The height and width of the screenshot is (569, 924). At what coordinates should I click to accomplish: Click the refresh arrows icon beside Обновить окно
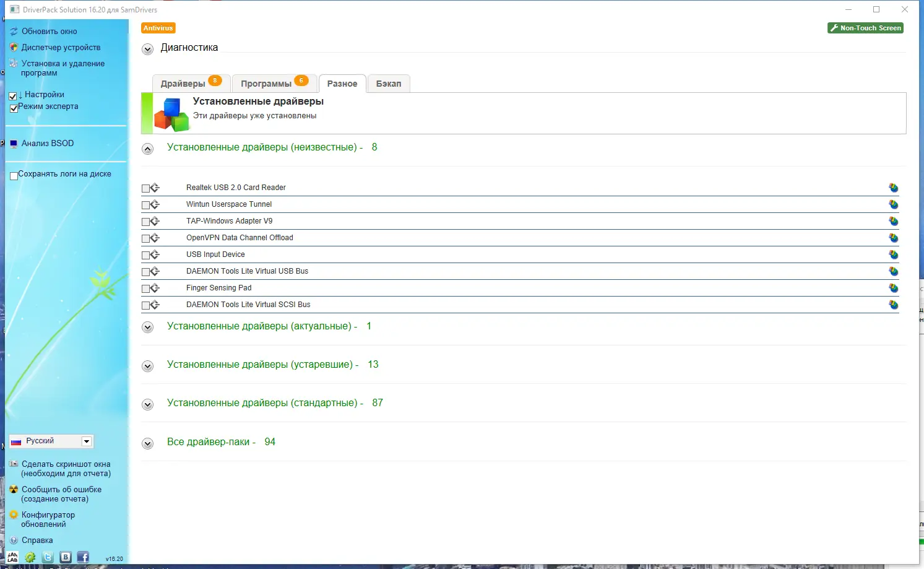click(x=14, y=31)
